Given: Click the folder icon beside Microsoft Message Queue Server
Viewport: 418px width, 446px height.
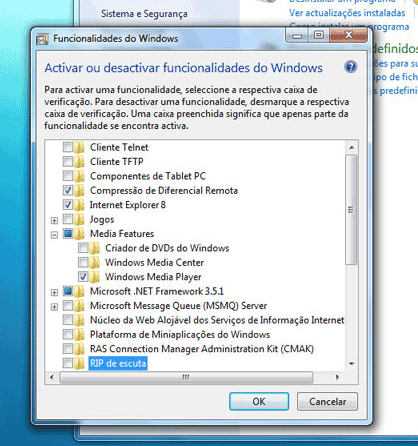Looking at the screenshot, I should [x=79, y=306].
